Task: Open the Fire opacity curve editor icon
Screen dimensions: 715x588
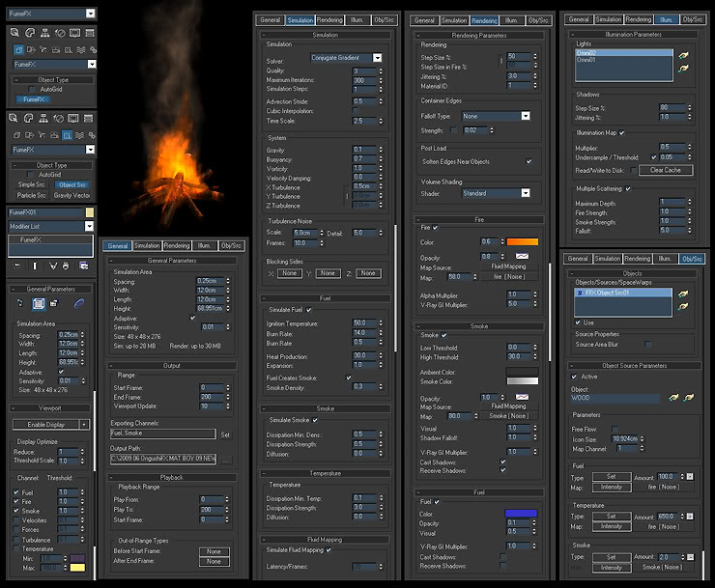Action: click(x=522, y=256)
